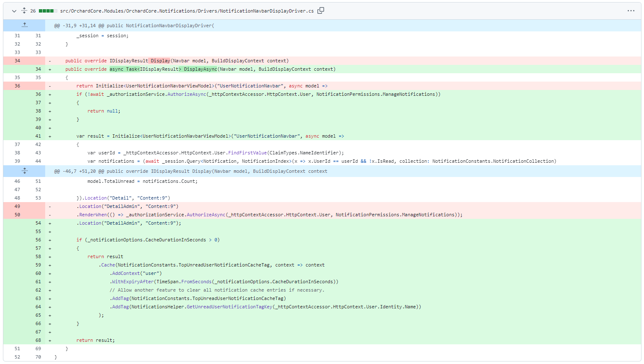Click the 'return null;' code line

104,111
